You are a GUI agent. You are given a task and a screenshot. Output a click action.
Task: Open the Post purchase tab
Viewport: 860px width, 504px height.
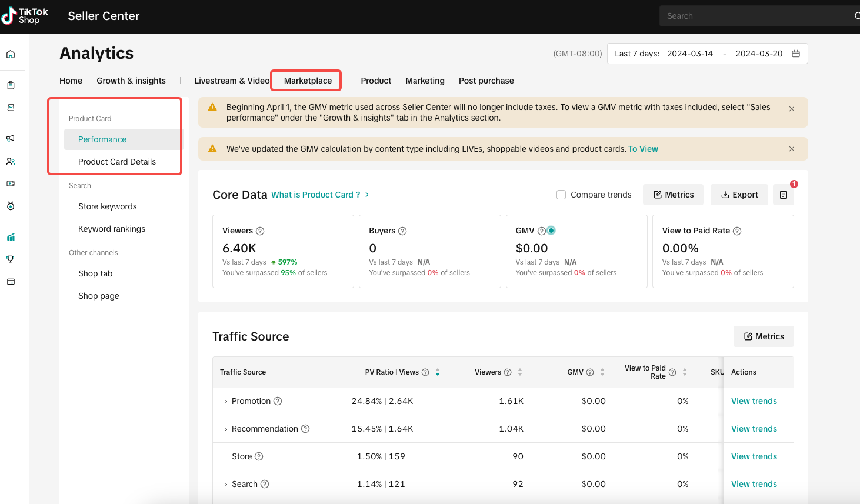click(486, 81)
